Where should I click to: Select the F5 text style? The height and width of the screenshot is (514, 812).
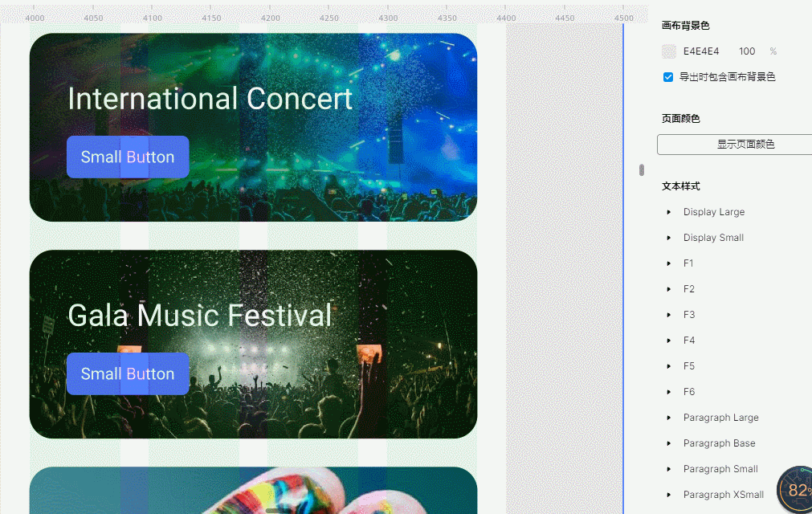(x=689, y=366)
